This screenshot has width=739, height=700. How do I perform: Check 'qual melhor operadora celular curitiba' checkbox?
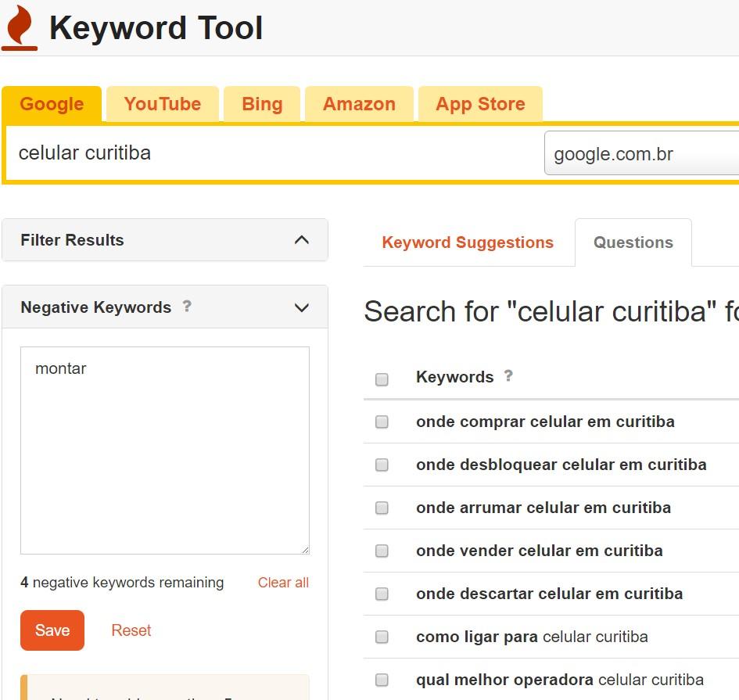(x=382, y=680)
